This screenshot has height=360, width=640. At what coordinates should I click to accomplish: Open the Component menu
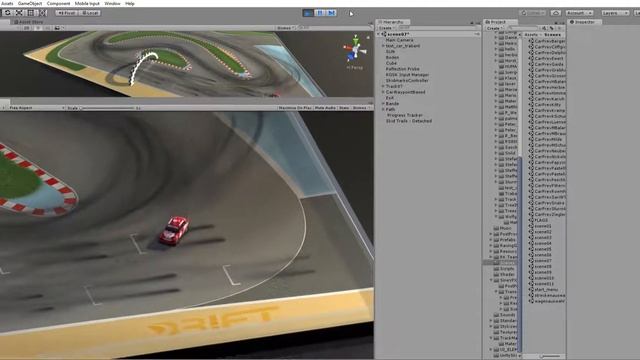click(x=58, y=3)
